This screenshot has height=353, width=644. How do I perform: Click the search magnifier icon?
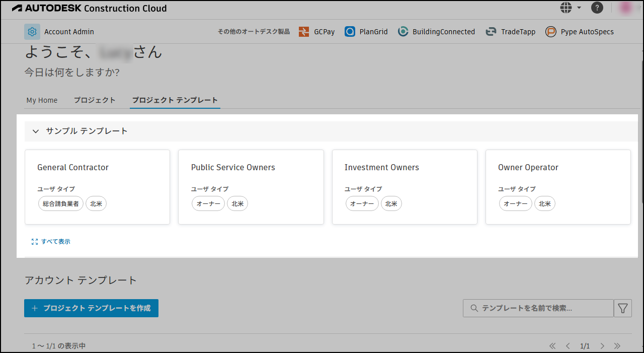point(473,308)
